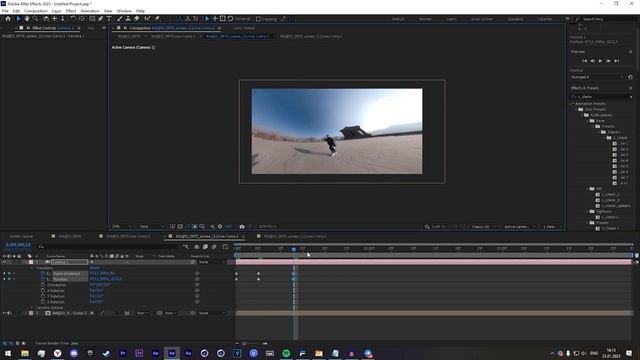Play the preview from the Preview panel
The height and width of the screenshot is (360, 640).
tap(600, 61)
